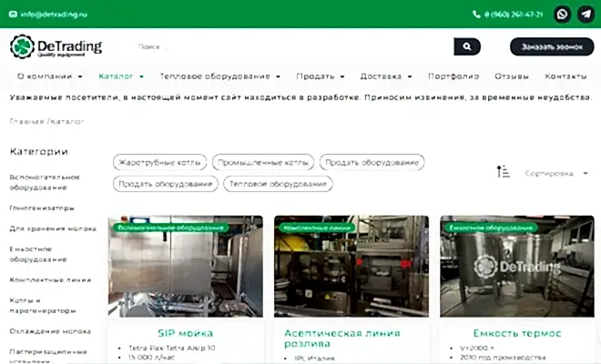Open the Тепловое оборудование menu item
Viewport: 601px width, 364px height.
click(215, 76)
